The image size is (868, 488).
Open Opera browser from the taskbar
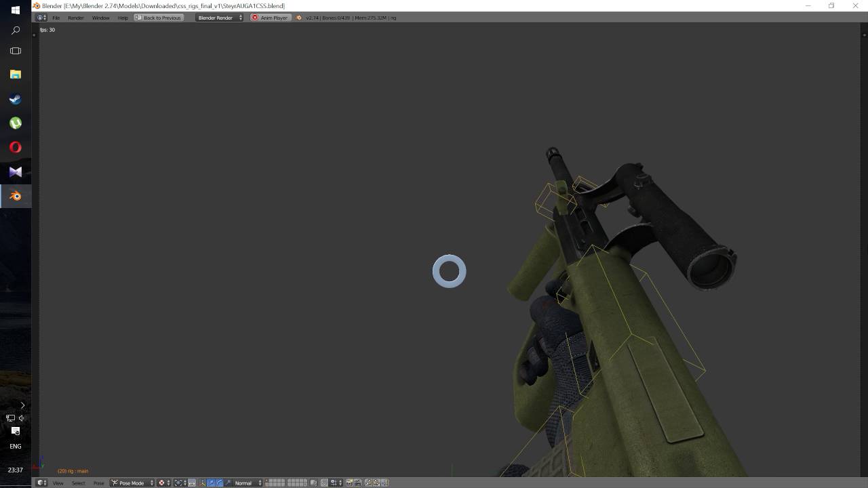[16, 148]
